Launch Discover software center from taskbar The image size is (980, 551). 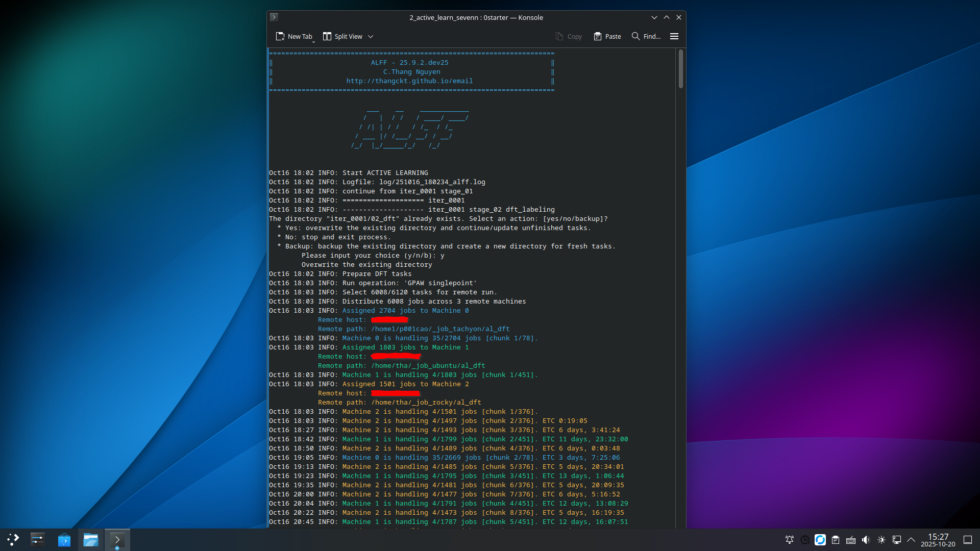(64, 539)
